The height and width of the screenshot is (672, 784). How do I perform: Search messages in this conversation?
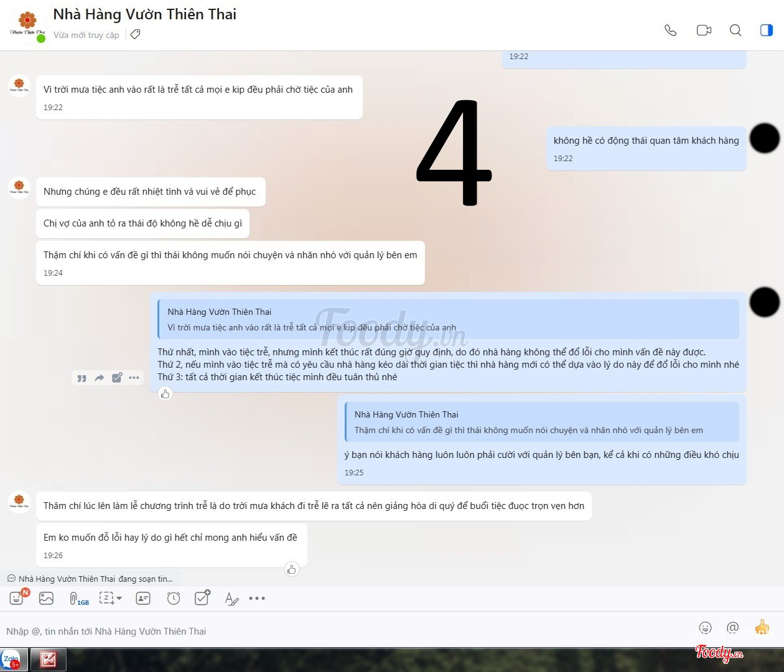[x=735, y=30]
